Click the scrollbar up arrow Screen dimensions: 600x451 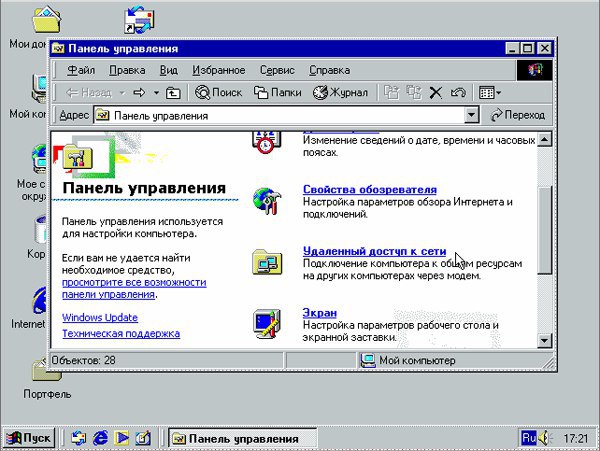pos(544,139)
